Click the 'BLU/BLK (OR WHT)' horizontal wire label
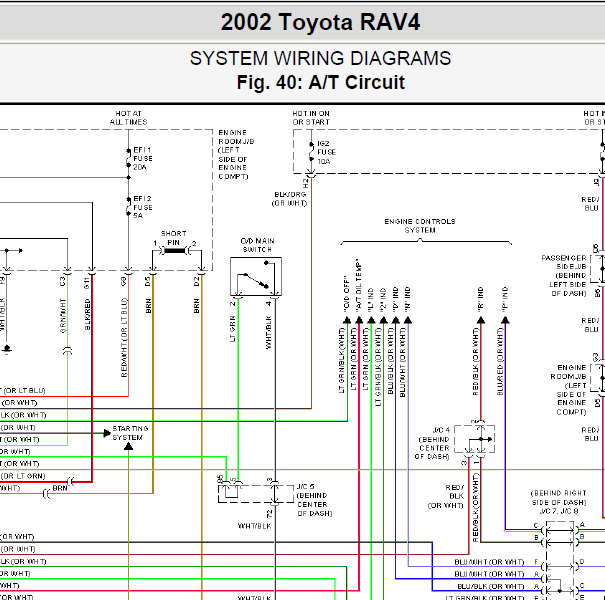This screenshot has height=600, width=605. point(491,586)
